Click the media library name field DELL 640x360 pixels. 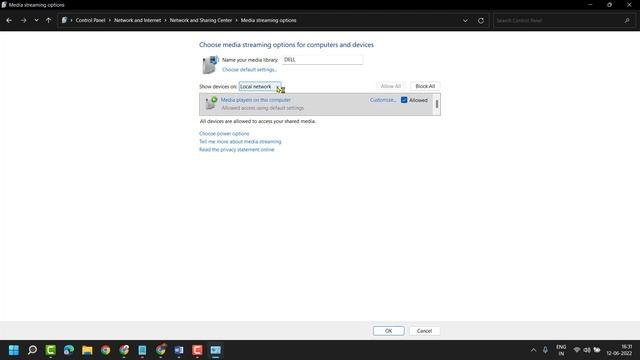[322, 60]
